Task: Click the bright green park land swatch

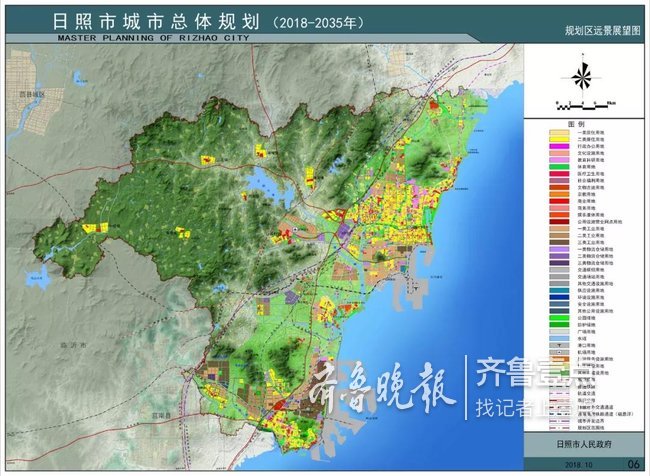Action: click(x=558, y=316)
